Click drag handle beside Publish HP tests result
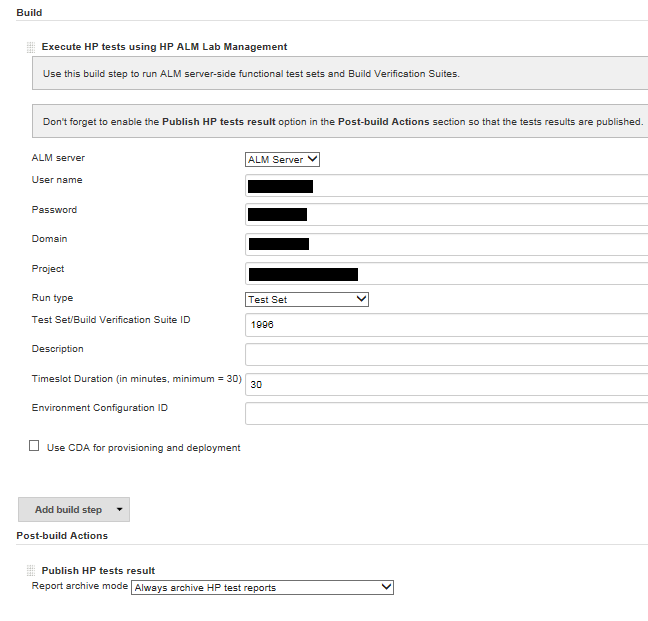This screenshot has width=648, height=621. tap(31, 571)
